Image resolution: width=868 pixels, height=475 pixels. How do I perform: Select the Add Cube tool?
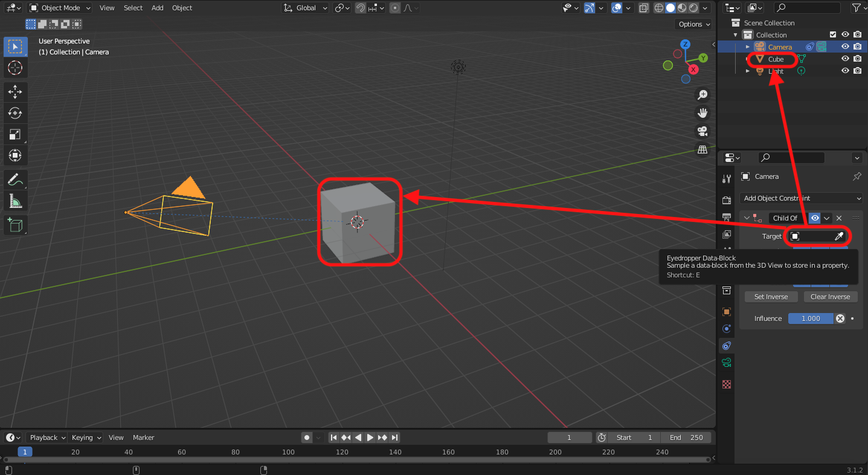coord(15,225)
